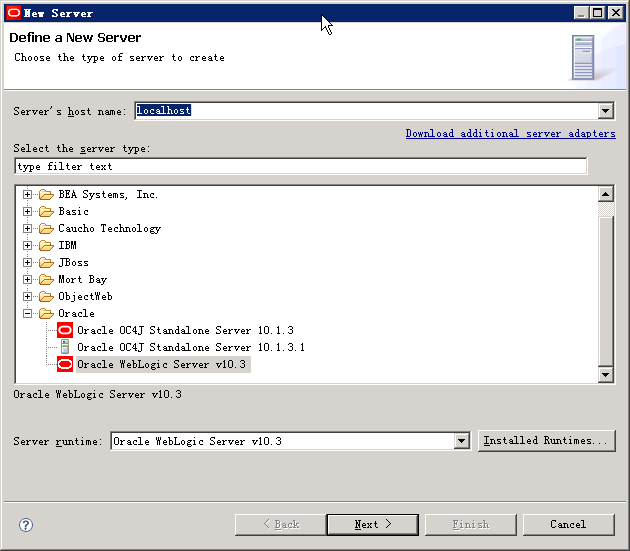Select the Basic label in the tree
The image size is (630, 551).
click(73, 212)
